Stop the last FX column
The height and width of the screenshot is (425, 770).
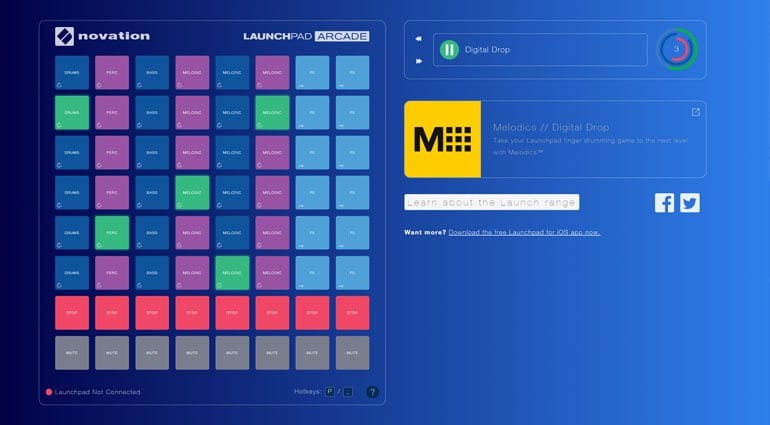[x=353, y=313]
